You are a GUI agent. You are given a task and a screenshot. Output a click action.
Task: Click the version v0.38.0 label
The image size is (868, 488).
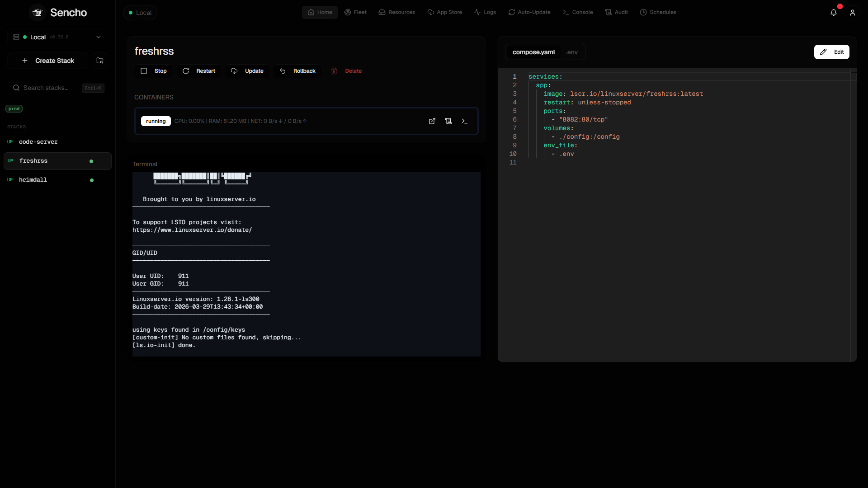59,37
